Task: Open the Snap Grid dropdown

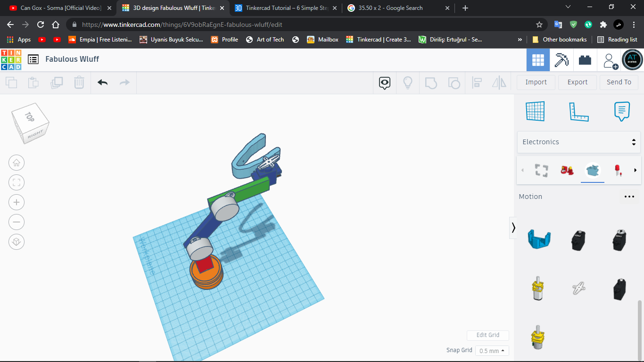Action: coord(492,351)
